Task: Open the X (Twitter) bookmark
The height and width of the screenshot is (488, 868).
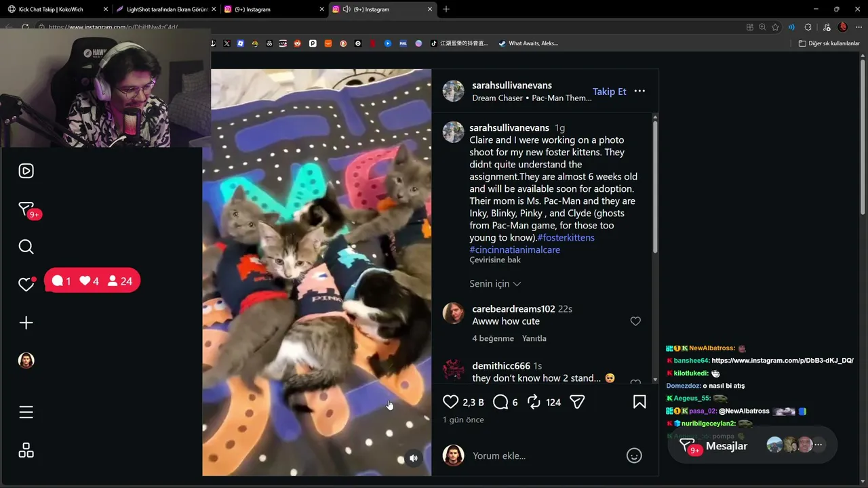Action: pos(226,43)
